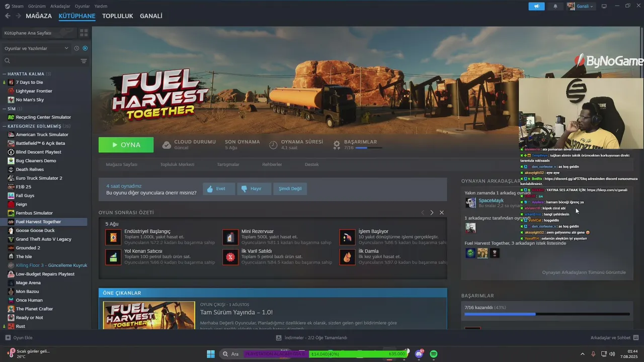Select the library search field
644x362 pixels.
click(40, 61)
